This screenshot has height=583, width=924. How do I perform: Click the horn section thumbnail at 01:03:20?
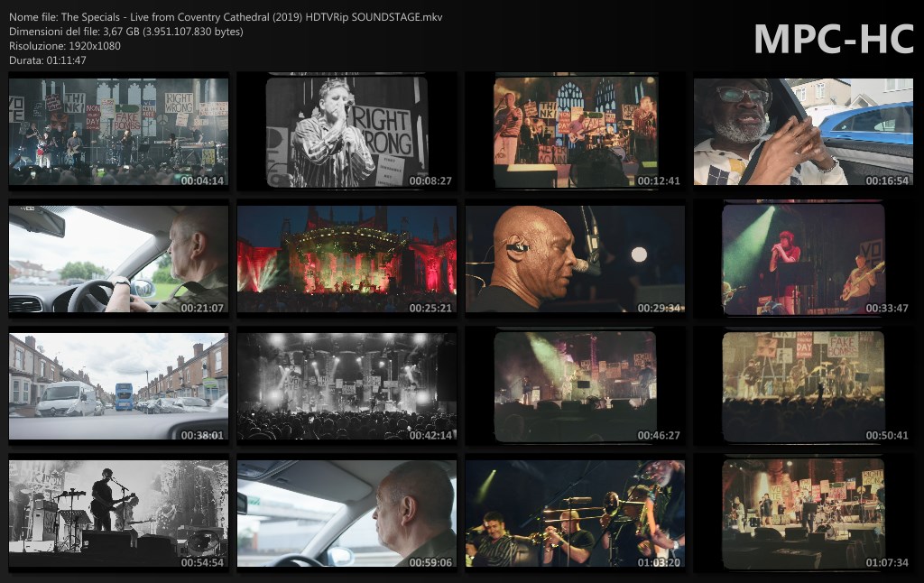pyautogui.click(x=575, y=514)
